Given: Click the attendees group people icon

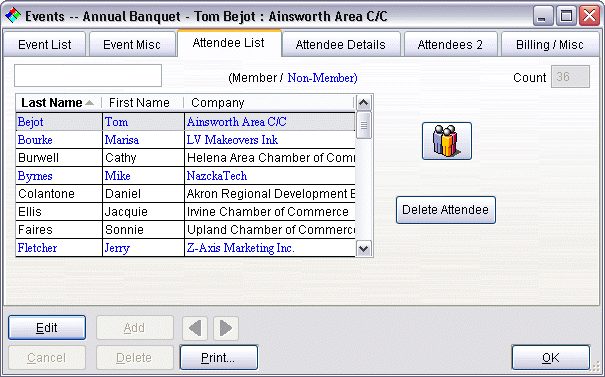Looking at the screenshot, I should coord(447,141).
